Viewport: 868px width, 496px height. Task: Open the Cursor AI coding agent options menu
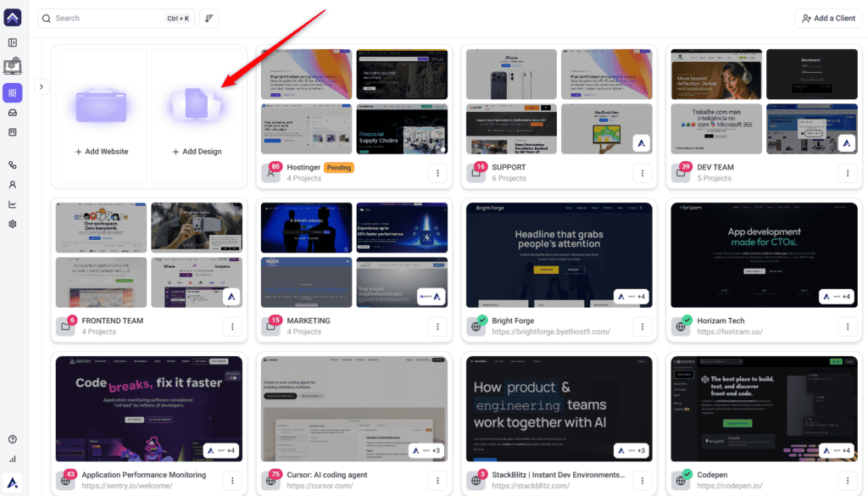click(437, 481)
